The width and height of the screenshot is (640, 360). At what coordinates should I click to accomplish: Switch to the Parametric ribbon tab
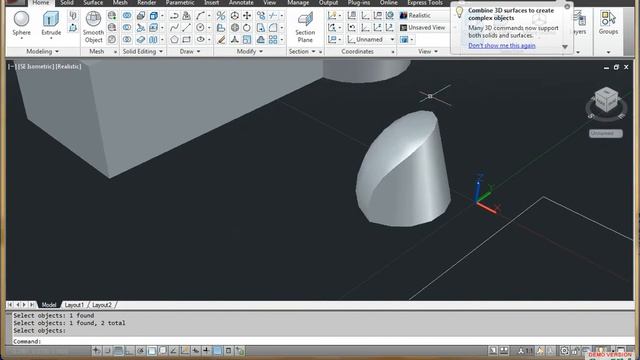(x=180, y=3)
